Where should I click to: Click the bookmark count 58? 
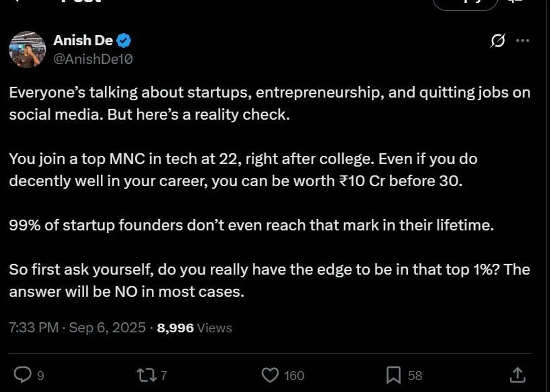pos(415,376)
